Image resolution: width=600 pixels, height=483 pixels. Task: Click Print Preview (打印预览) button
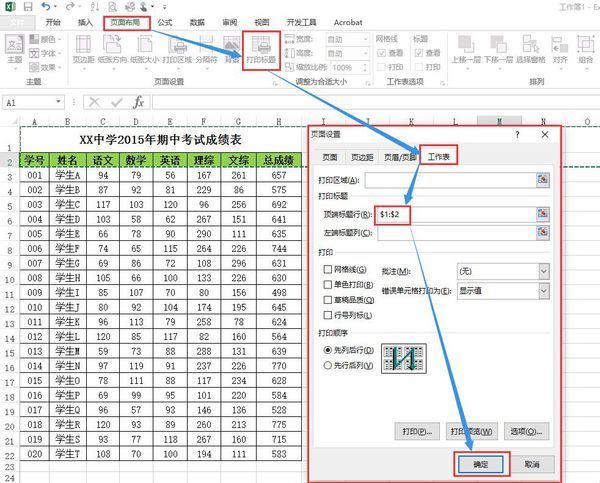point(471,431)
